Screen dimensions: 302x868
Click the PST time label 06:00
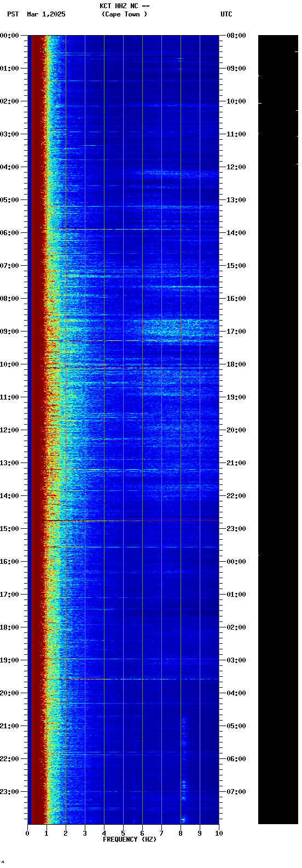[x=9, y=233]
